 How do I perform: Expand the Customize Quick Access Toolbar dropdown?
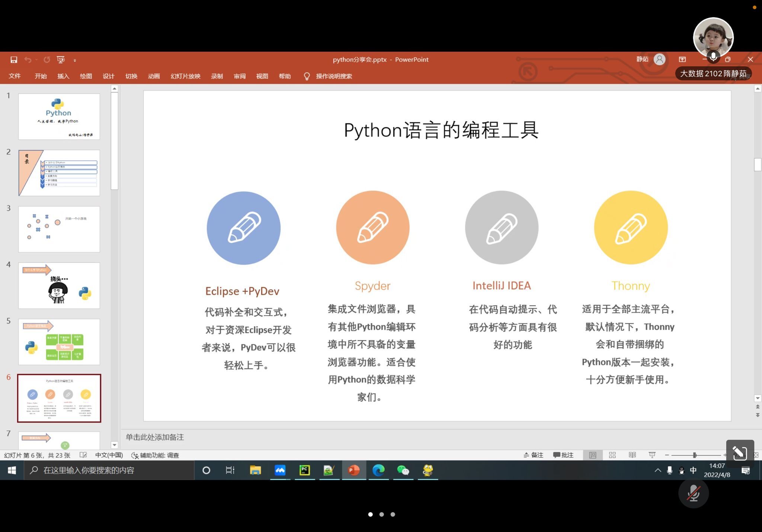tap(75, 60)
